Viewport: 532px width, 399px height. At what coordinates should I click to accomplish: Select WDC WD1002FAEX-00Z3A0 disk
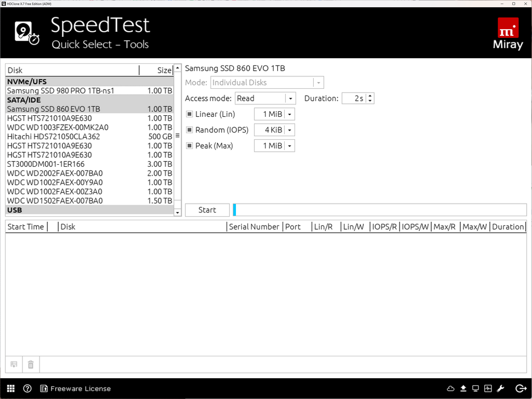click(x=89, y=191)
